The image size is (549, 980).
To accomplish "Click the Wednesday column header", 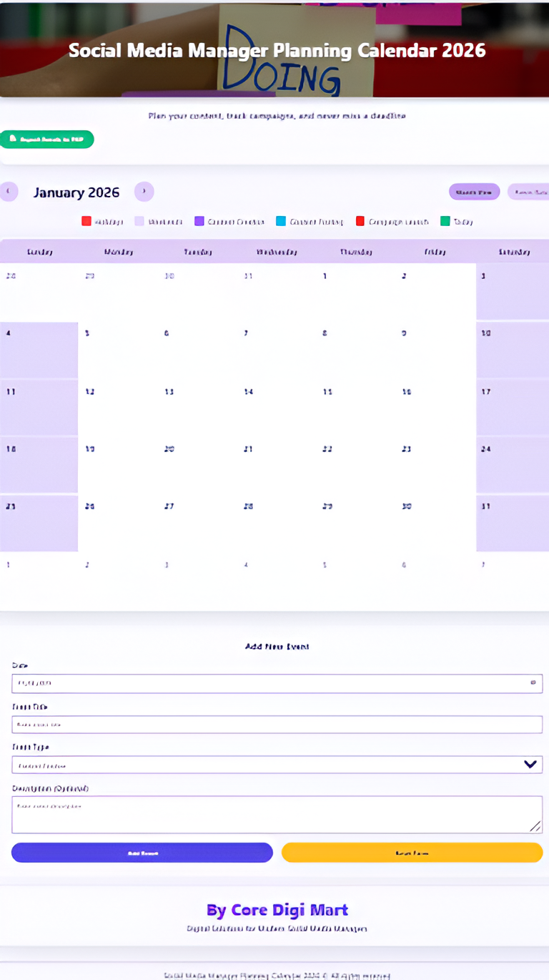I will coord(277,252).
